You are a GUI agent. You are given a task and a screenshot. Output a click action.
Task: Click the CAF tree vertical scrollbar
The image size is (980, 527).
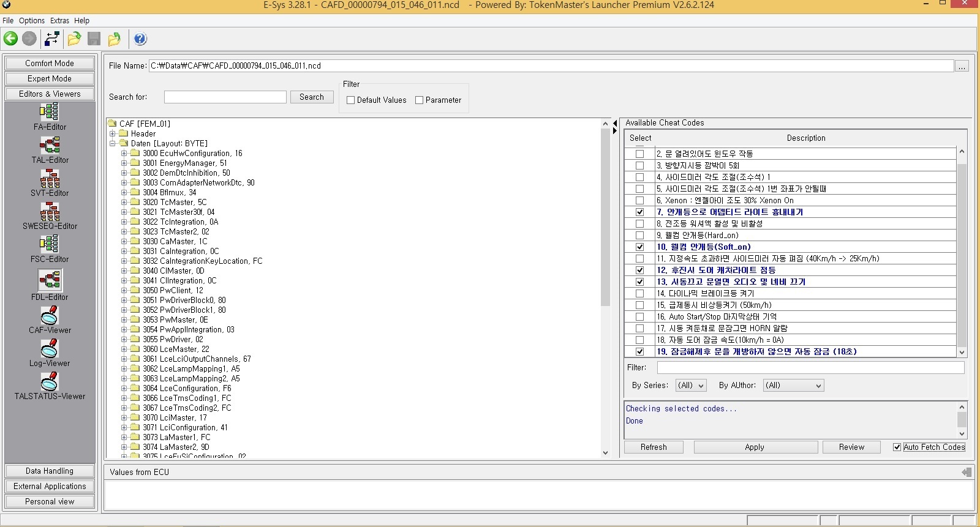click(x=605, y=288)
